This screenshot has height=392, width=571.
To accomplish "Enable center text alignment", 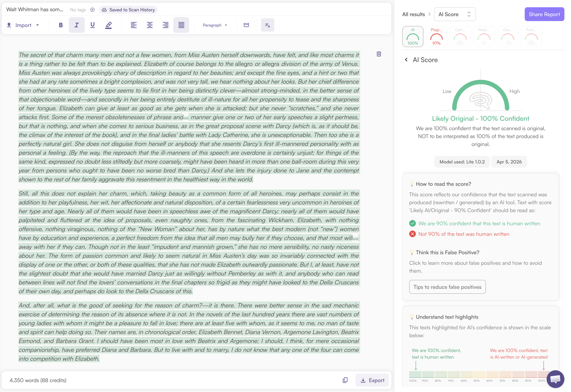I will (149, 25).
